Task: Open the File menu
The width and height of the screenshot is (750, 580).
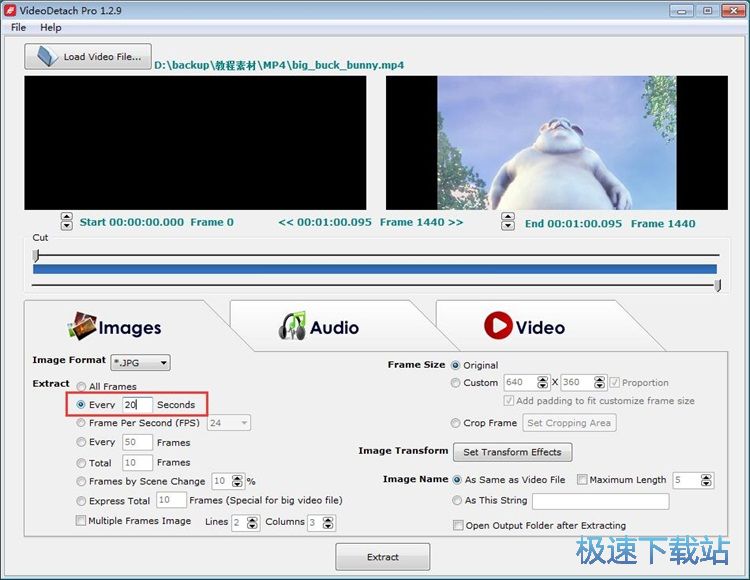Action: pos(18,27)
